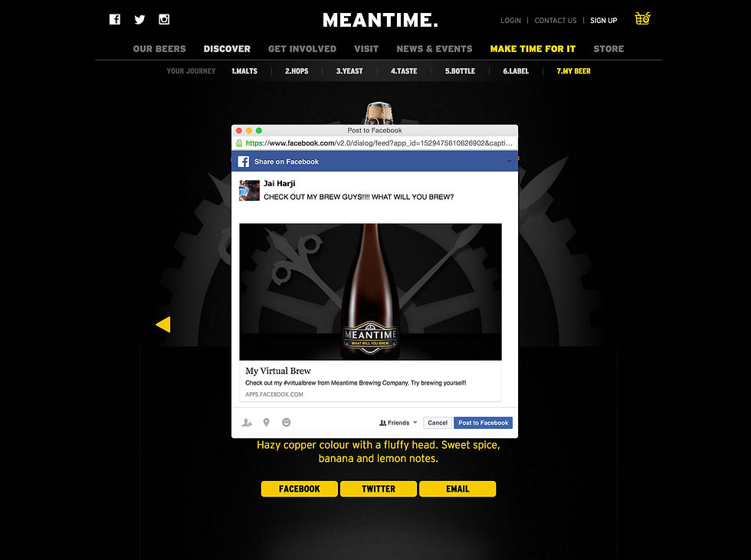The height and width of the screenshot is (560, 751).
Task: Cancel the Facebook share dialog
Action: (438, 423)
